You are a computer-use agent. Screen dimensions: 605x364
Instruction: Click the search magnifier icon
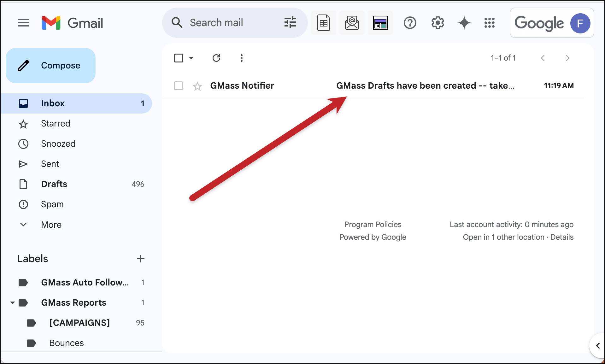(177, 23)
